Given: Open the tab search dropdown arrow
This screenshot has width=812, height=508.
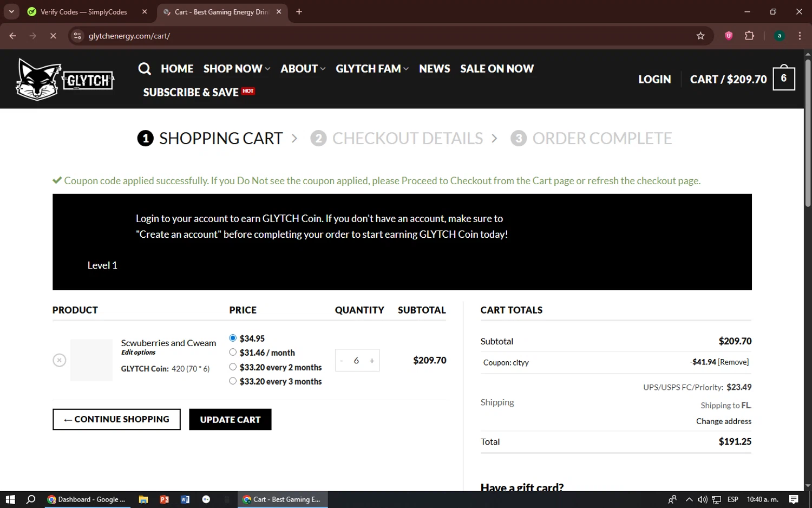Looking at the screenshot, I should (11, 12).
